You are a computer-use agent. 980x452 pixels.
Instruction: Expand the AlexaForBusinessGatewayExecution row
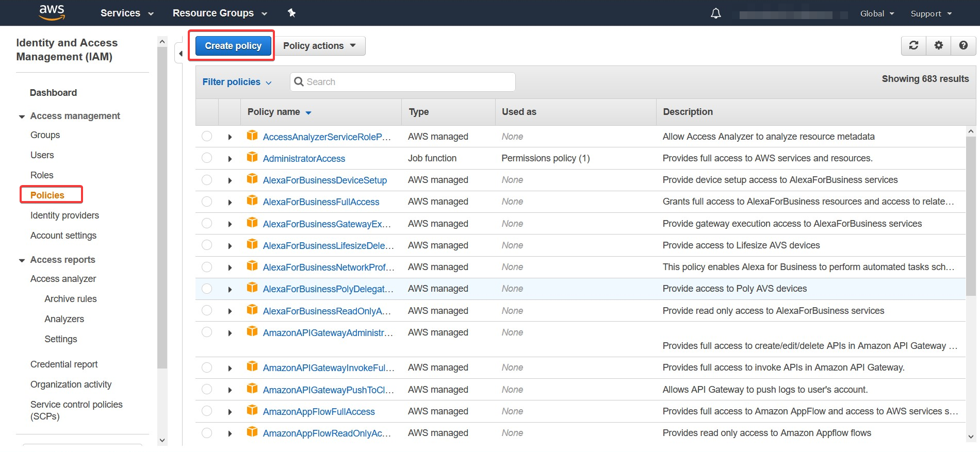click(x=230, y=224)
